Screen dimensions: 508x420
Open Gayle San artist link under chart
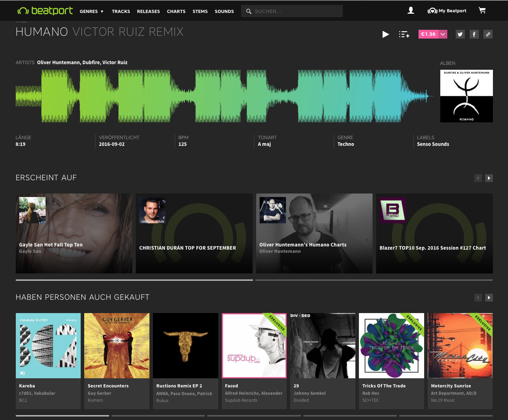tap(30, 251)
